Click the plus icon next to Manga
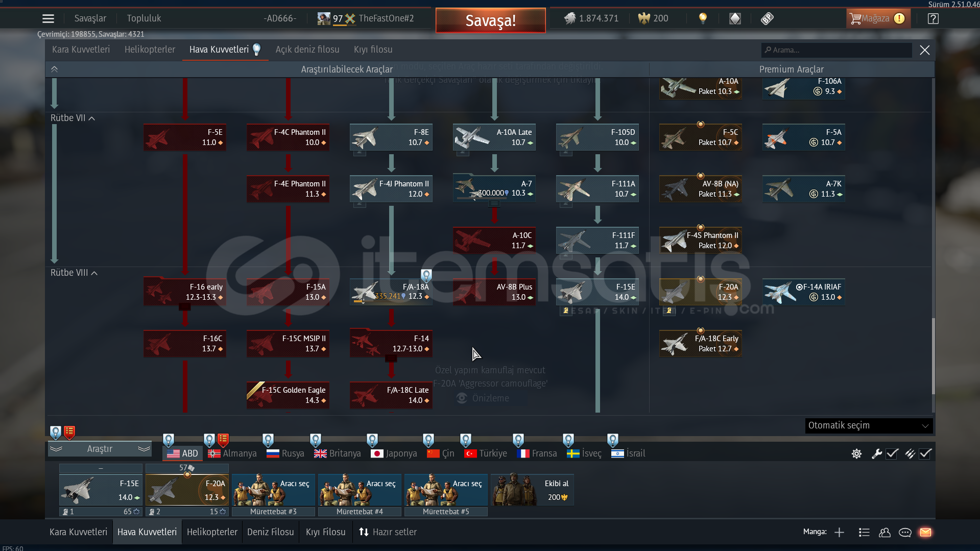 click(839, 532)
